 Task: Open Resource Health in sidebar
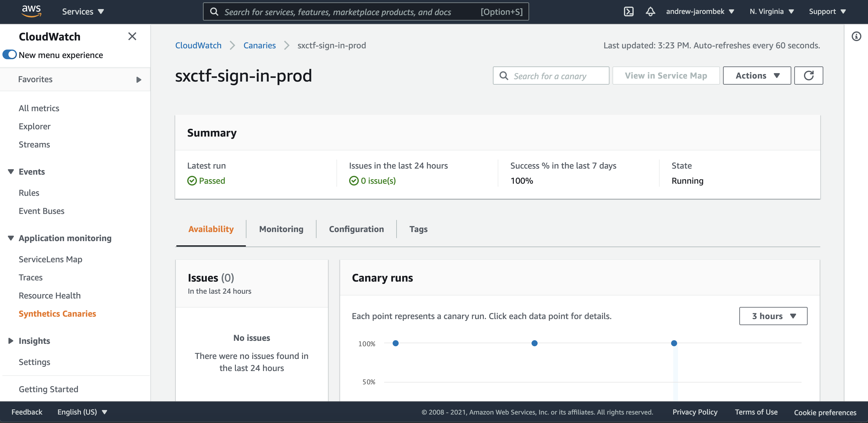coord(50,295)
